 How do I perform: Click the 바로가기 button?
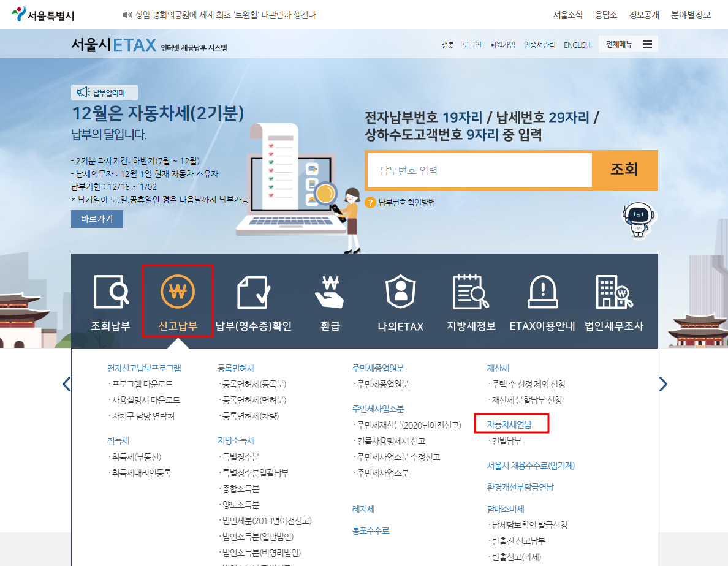point(96,218)
